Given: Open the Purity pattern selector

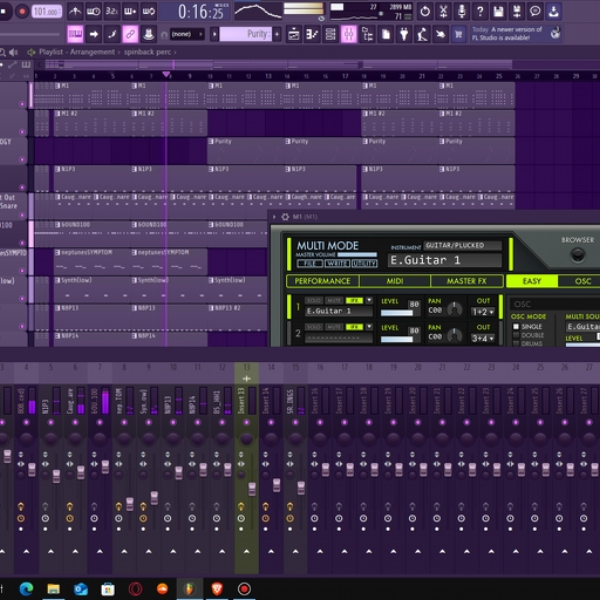Looking at the screenshot, I should pos(246,34).
